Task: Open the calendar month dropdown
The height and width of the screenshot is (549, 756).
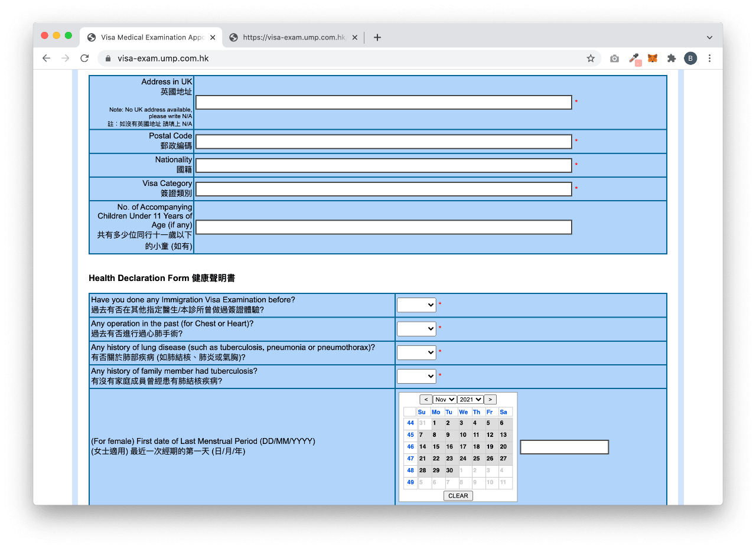Action: pyautogui.click(x=445, y=400)
